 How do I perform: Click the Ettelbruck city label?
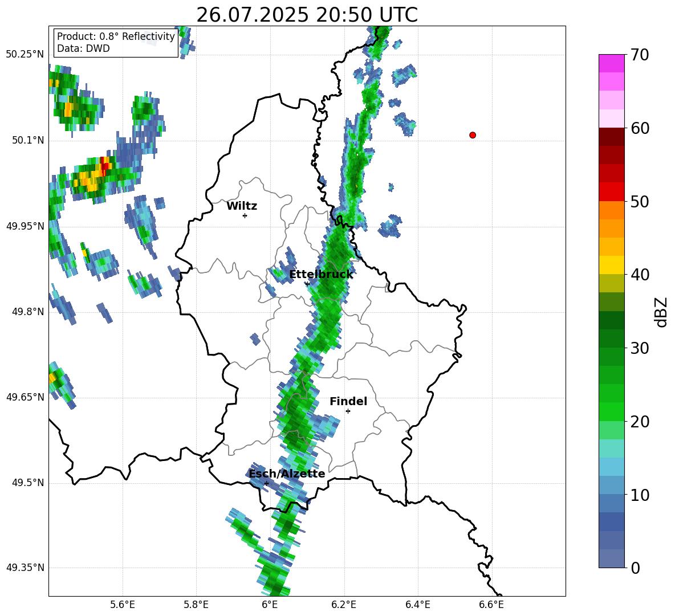321,275
